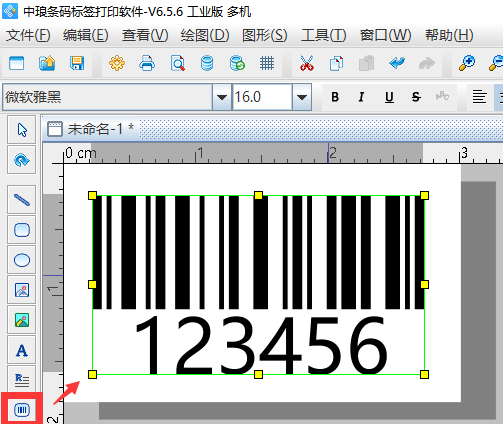This screenshot has width=503, height=424.
Task: Create a new label document
Action: click(x=17, y=63)
